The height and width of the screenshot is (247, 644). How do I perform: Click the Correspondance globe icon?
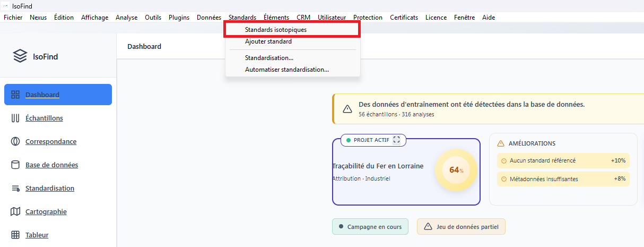[x=15, y=141]
